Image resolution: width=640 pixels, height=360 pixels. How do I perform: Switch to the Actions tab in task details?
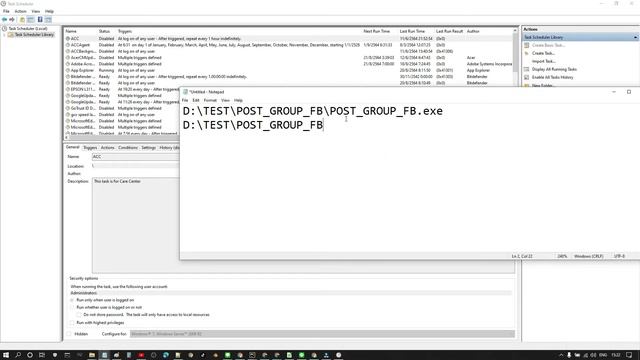107,148
